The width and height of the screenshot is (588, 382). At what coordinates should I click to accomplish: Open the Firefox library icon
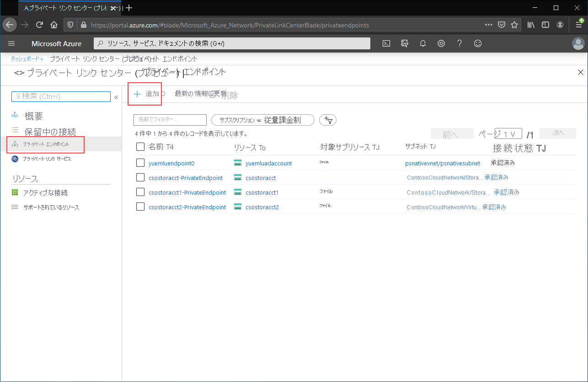531,25
